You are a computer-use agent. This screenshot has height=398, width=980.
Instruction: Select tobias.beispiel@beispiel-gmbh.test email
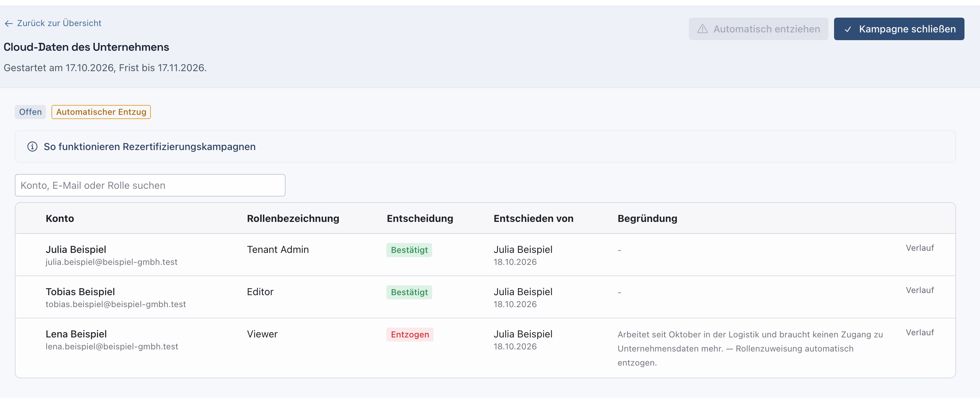point(116,304)
